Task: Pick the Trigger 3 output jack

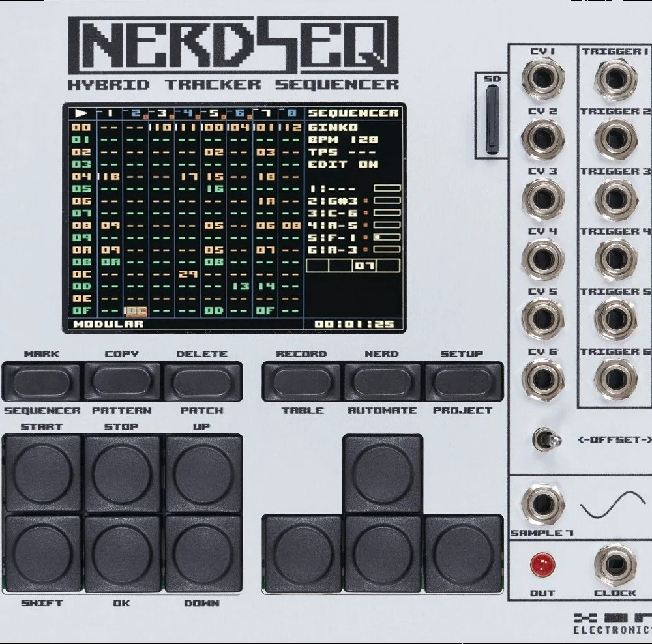Action: point(616,198)
